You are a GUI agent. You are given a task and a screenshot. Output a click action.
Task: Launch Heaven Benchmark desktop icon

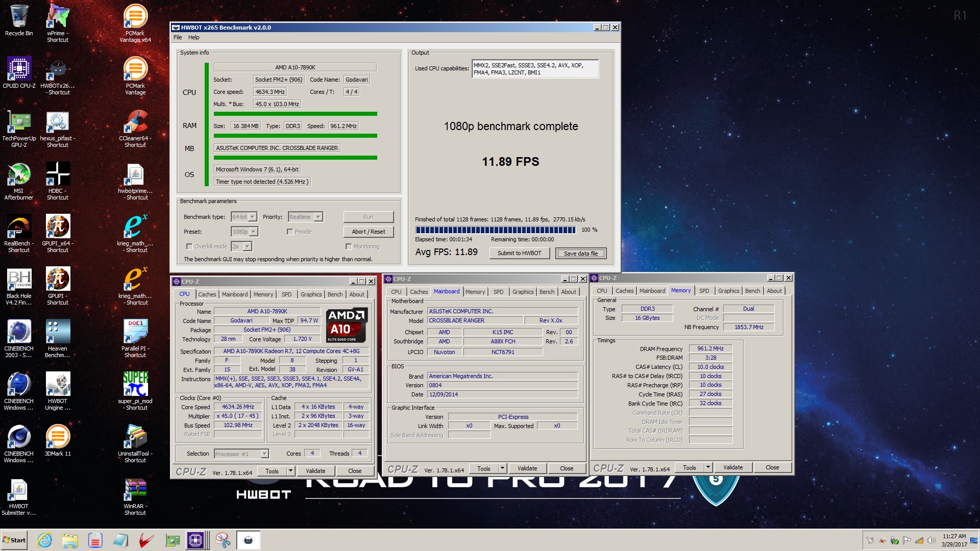[x=58, y=339]
